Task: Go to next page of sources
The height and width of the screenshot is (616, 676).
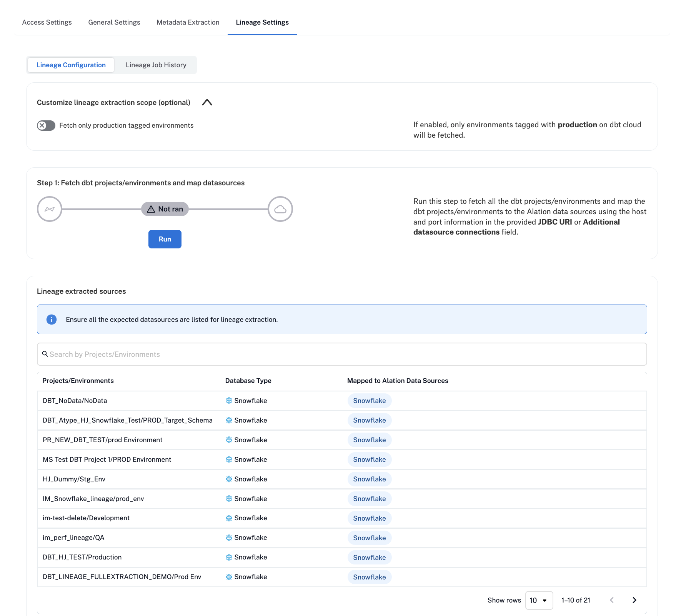Action: click(634, 600)
